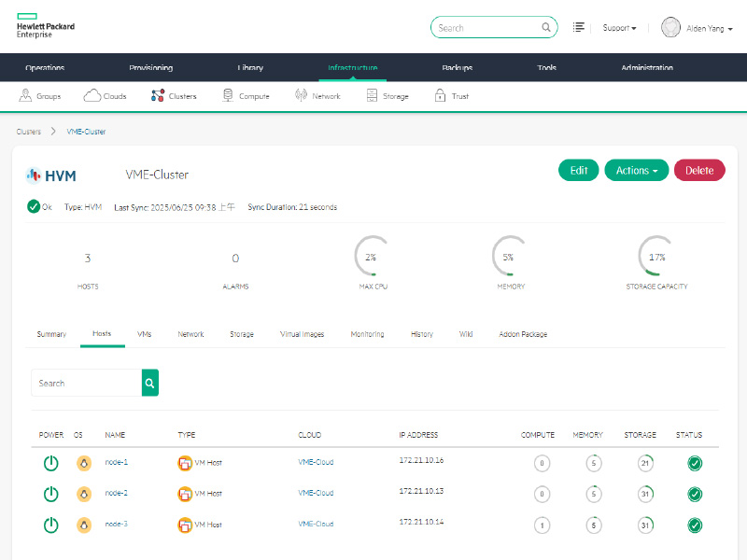Click the Linux OS icon for node-2
The height and width of the screenshot is (560, 747).
click(x=84, y=494)
